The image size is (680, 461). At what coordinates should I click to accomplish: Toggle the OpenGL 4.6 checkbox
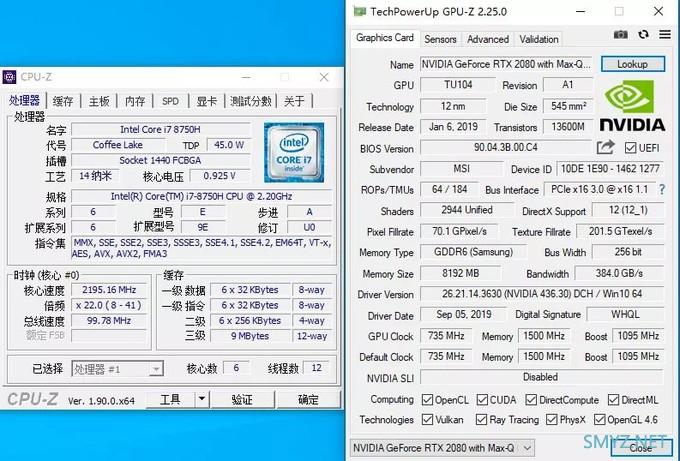599,419
